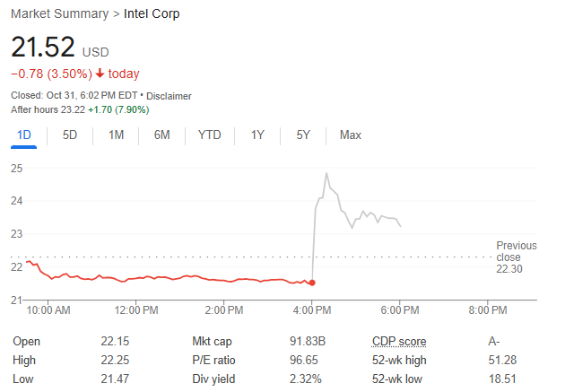The height and width of the screenshot is (392, 565).
Task: Select the YTD tab
Action: (209, 135)
